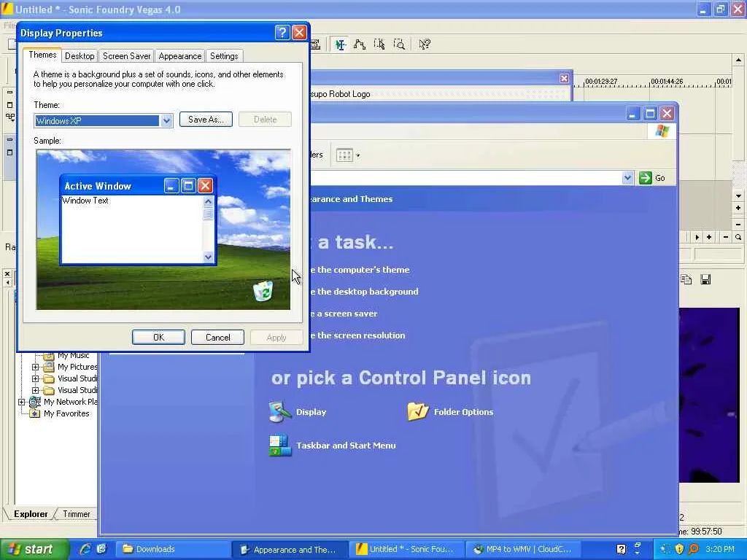The image size is (747, 560).
Task: Click the small left arrow under Explorer close X
Action: tap(7, 282)
